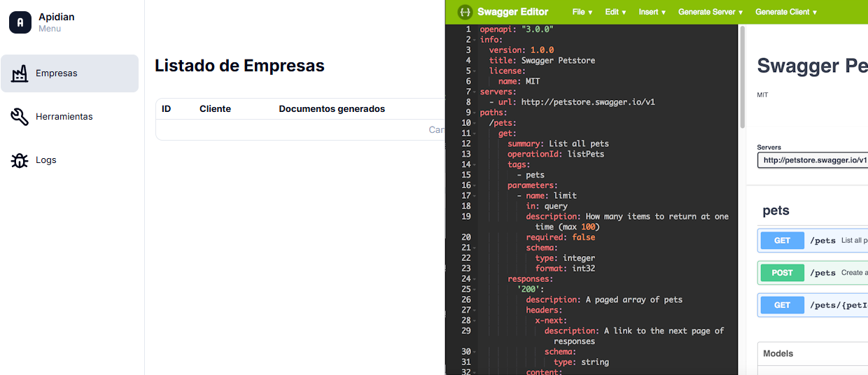Collapse the info block fold arrow
Screen dimensions: 868x375
point(475,40)
